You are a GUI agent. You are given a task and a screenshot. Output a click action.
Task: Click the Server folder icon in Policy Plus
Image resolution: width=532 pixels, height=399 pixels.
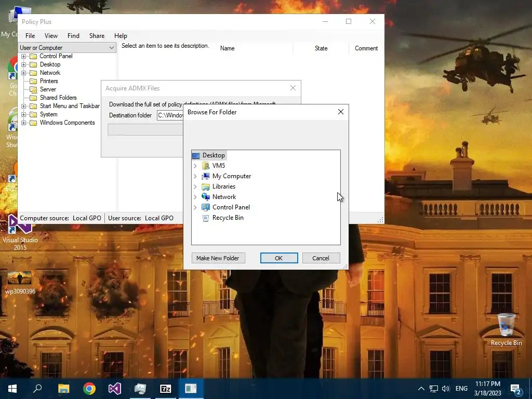33,89
